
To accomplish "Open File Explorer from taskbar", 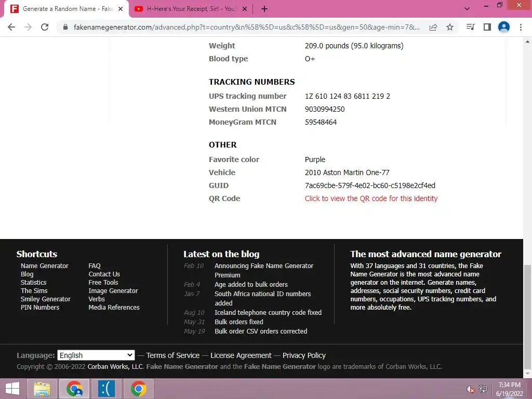I will click(x=42, y=389).
